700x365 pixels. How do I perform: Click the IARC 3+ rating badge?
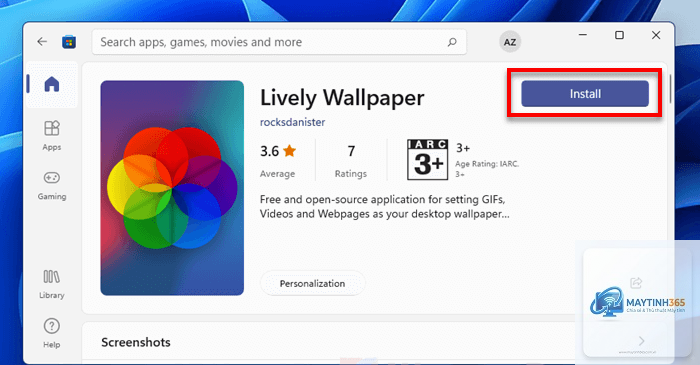(x=427, y=159)
